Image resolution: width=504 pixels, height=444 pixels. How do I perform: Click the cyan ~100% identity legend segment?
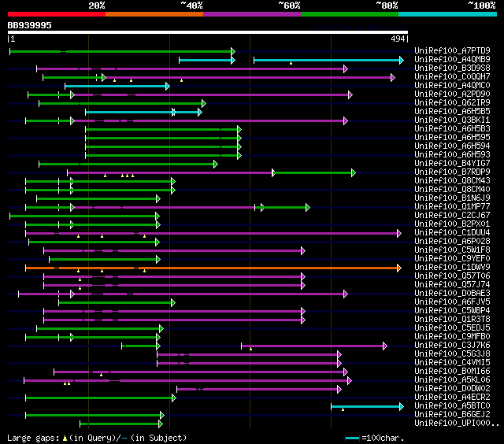(x=448, y=14)
